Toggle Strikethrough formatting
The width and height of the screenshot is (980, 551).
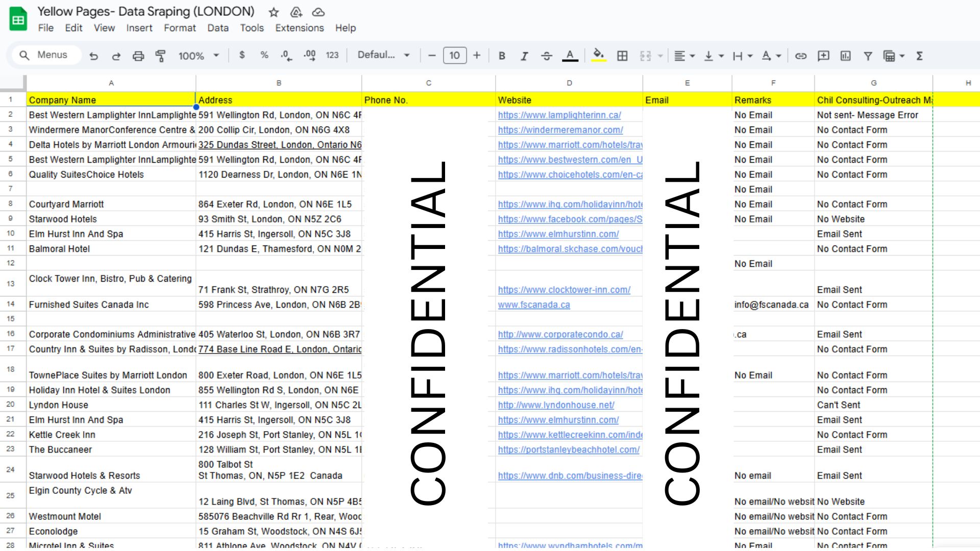pos(547,56)
